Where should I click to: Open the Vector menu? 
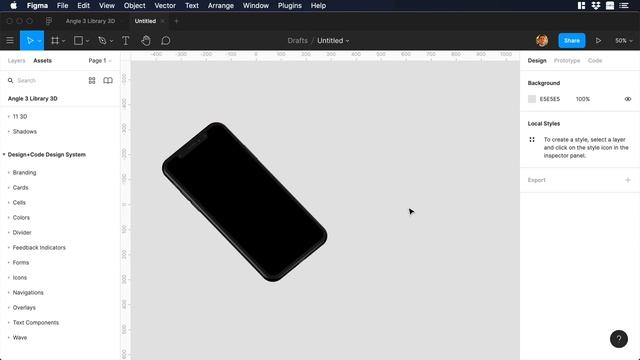point(165,5)
